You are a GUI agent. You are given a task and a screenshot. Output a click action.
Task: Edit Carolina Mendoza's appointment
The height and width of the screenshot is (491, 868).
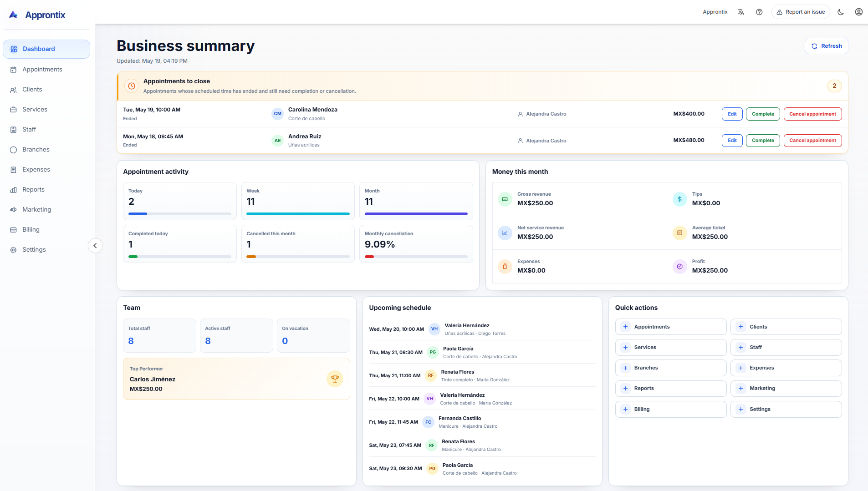732,114
